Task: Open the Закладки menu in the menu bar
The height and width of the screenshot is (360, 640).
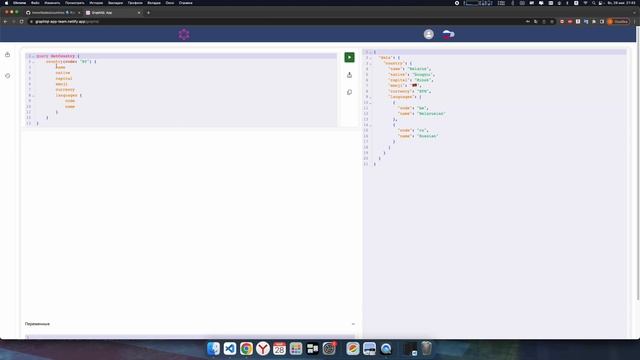Action: [116, 3]
